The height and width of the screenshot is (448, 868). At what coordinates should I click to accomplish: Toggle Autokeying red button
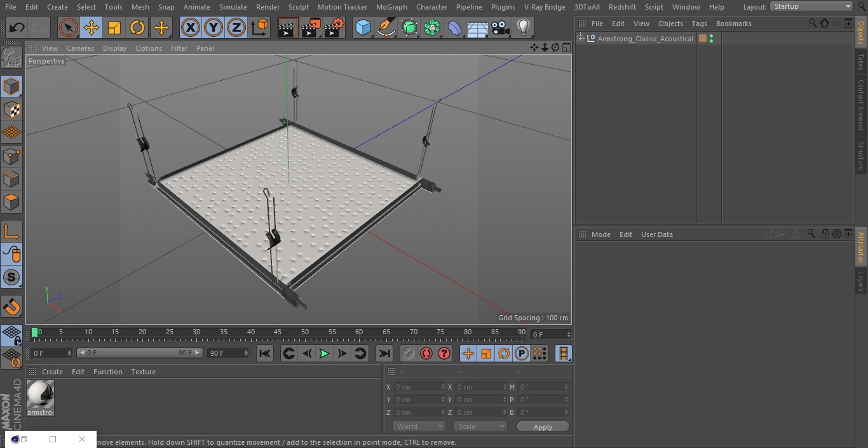coord(426,353)
